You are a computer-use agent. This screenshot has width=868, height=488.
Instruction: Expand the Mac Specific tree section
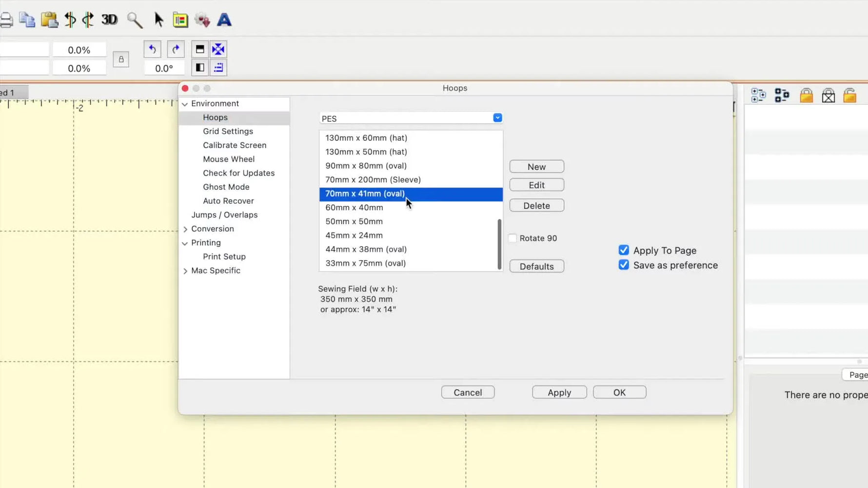tap(185, 271)
